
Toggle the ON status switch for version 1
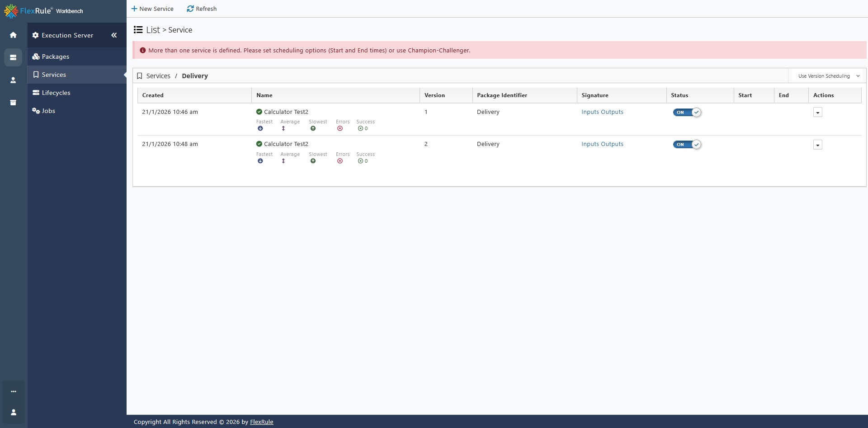[x=687, y=112]
